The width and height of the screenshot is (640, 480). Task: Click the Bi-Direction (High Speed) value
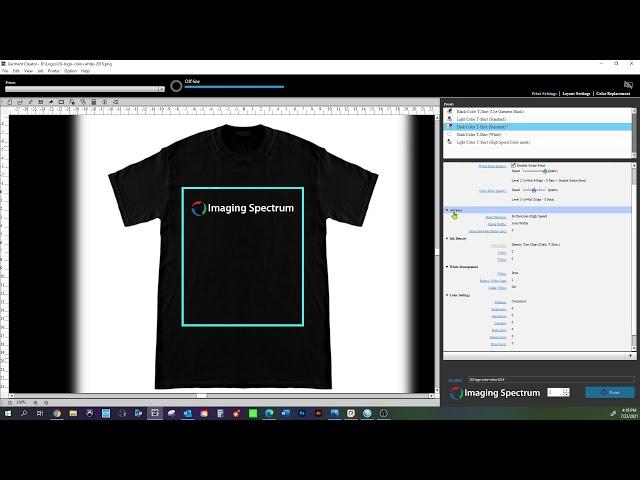pos(529,216)
